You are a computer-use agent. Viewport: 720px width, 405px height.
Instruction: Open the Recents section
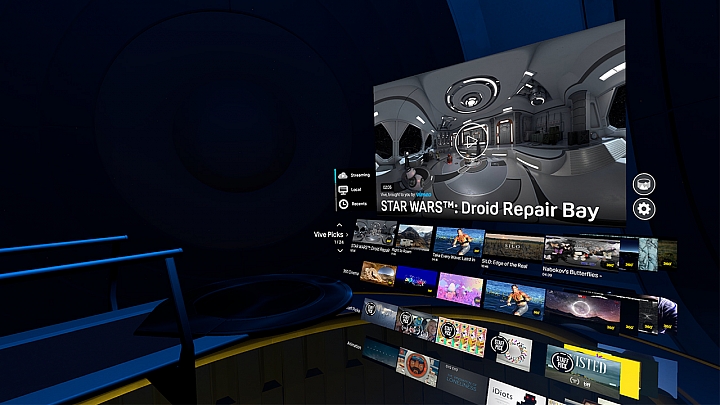point(353,204)
